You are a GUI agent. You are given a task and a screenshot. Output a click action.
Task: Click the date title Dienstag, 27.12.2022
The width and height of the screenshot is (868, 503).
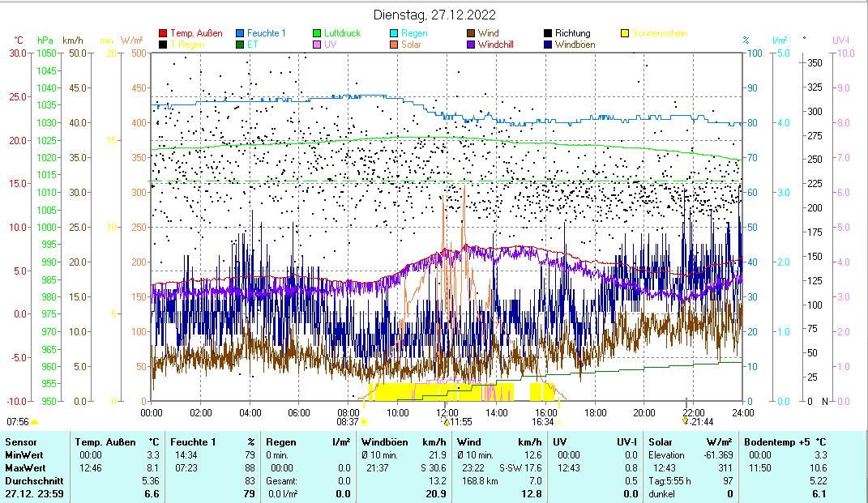[x=435, y=15]
